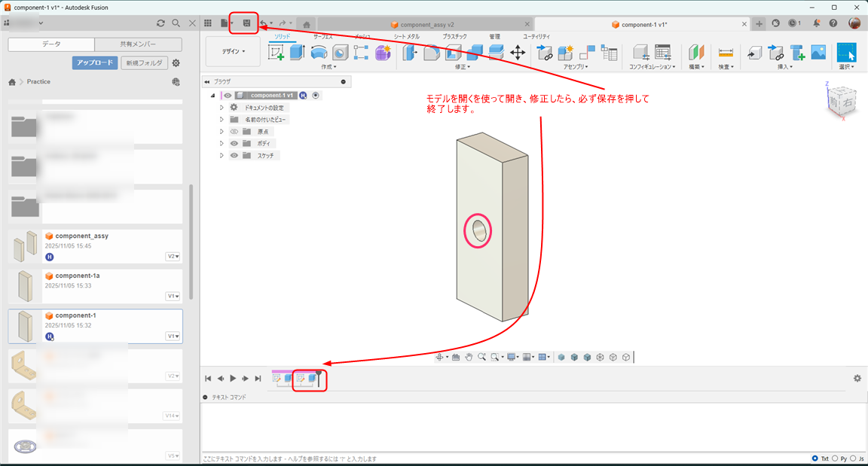868x466 pixels.
Task: Select the Extrude tool
Action: point(298,53)
